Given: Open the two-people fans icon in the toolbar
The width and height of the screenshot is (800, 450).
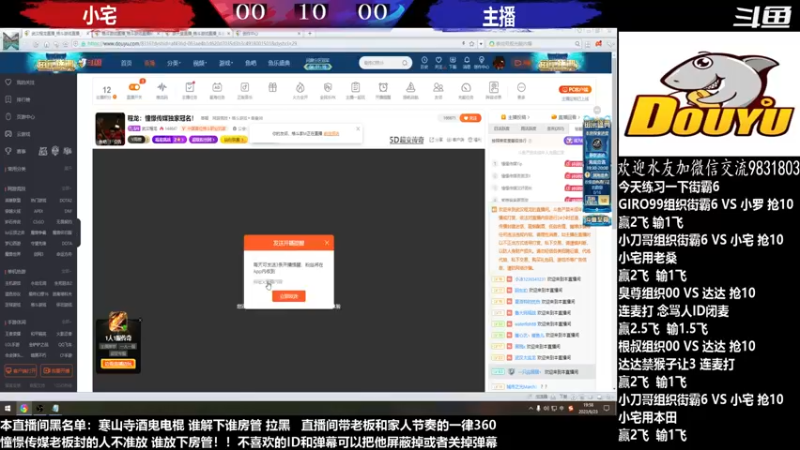Looking at the screenshot, I should click(438, 87).
